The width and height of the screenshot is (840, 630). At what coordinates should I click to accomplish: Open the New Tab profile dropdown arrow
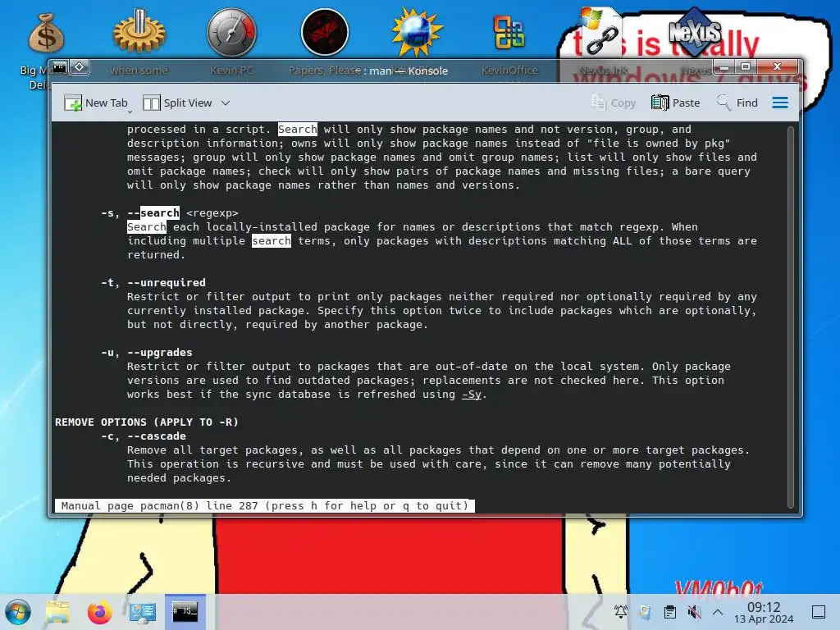tap(130, 112)
